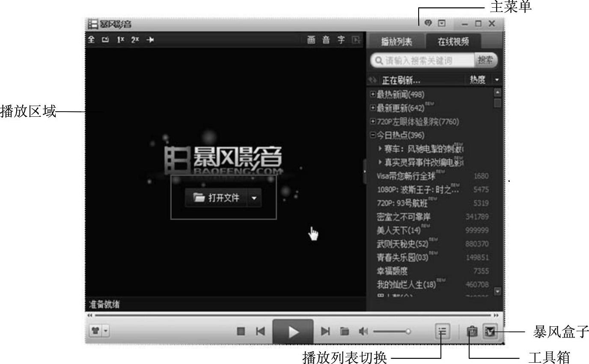Toggle the playlist panel button

pos(443,331)
